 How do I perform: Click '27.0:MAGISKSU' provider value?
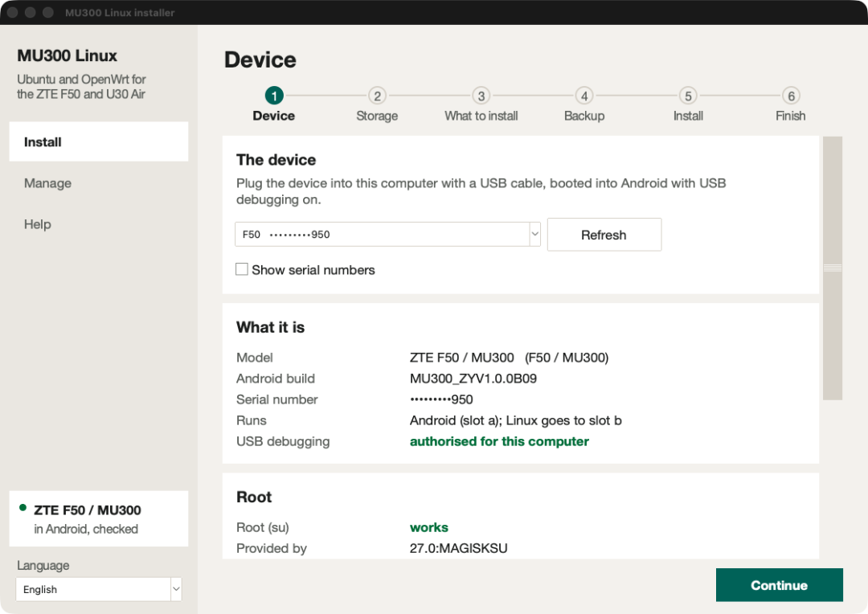tap(458, 549)
